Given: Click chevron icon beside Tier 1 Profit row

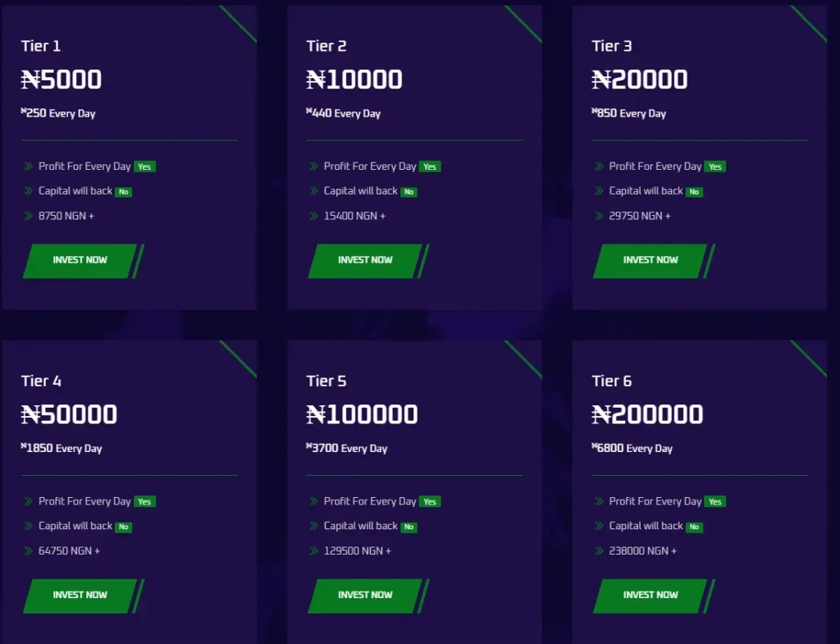Looking at the screenshot, I should (29, 167).
